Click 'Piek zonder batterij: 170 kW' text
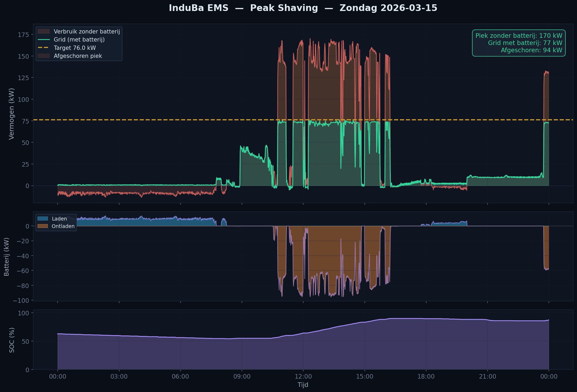Viewport: 577px width, 392px height. (x=519, y=36)
